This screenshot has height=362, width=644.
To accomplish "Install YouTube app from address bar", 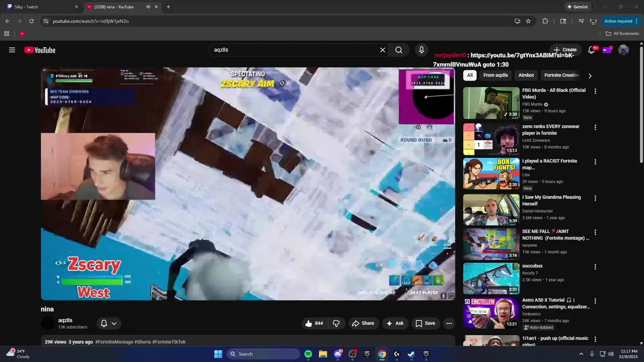I will click(517, 21).
